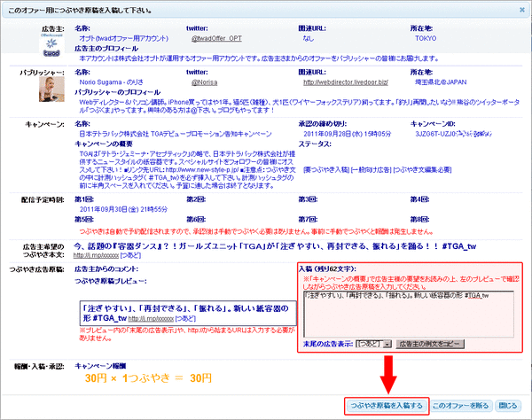Click the advertiser profile description text

point(259,58)
